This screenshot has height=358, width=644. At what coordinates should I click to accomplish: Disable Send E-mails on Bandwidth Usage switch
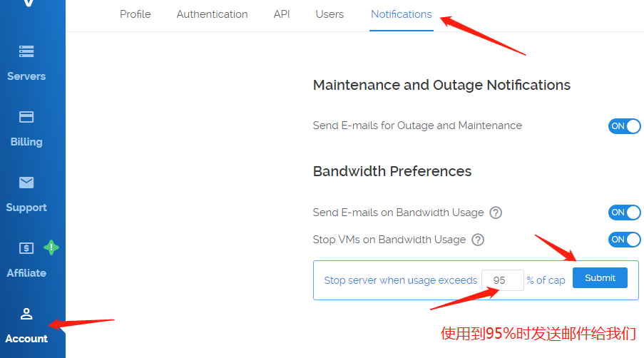coord(624,213)
